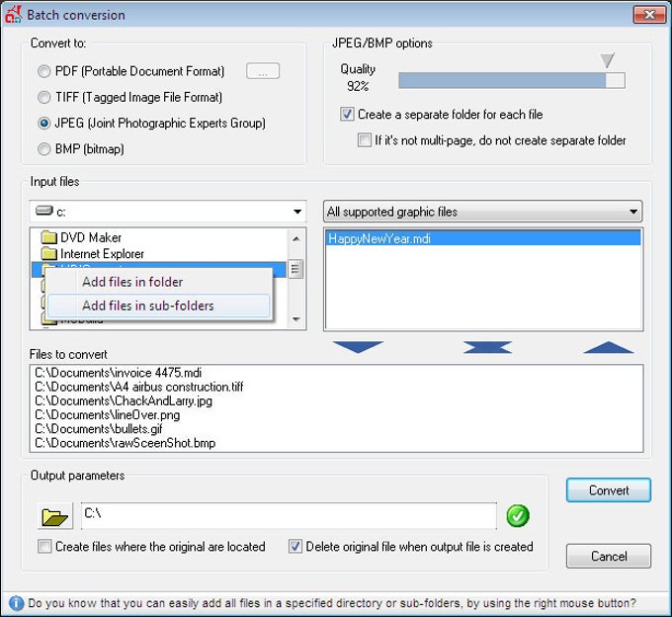672x617 pixels.
Task: Click the folder tree scroll-down arrow
Action: tap(295, 319)
